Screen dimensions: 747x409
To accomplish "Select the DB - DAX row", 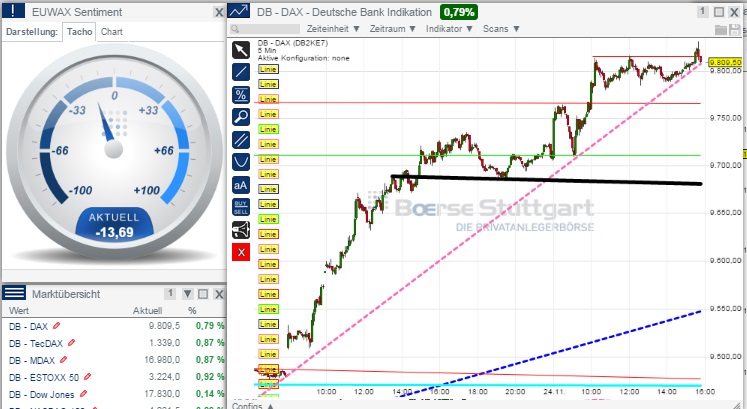I will pyautogui.click(x=114, y=326).
